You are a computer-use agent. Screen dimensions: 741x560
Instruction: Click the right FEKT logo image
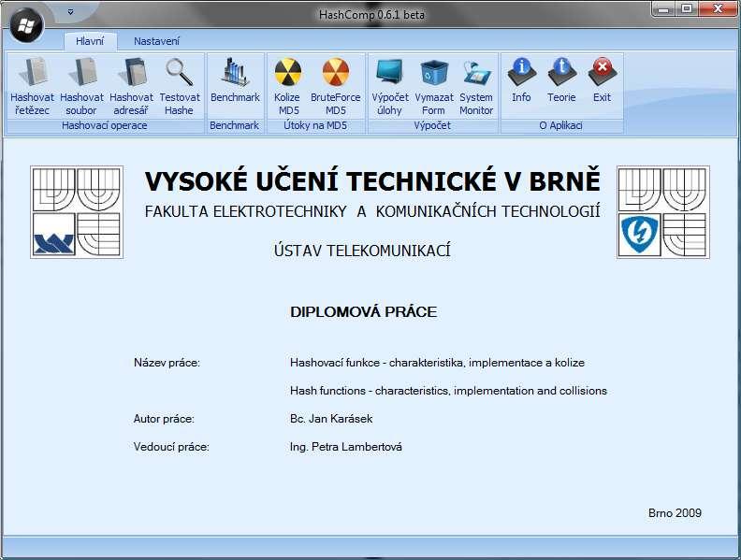[x=663, y=212]
